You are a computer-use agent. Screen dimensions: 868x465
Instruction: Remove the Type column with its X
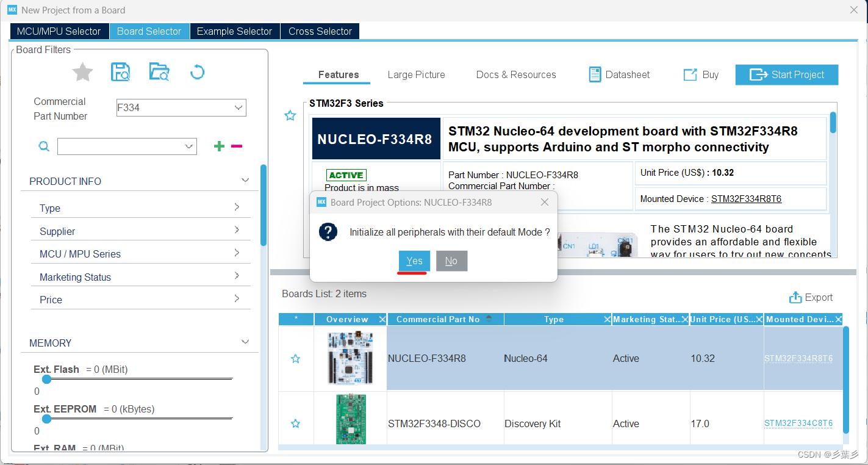click(608, 319)
